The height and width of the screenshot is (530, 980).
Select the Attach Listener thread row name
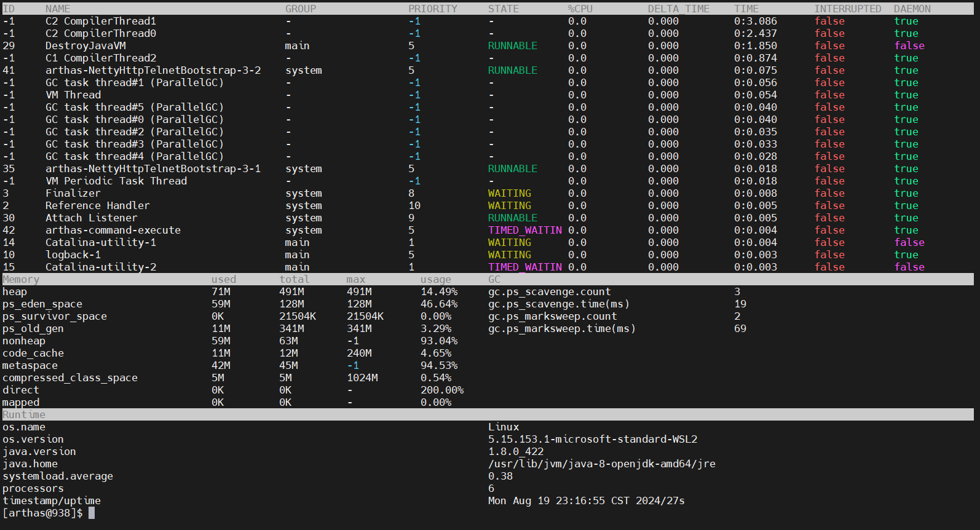point(91,218)
